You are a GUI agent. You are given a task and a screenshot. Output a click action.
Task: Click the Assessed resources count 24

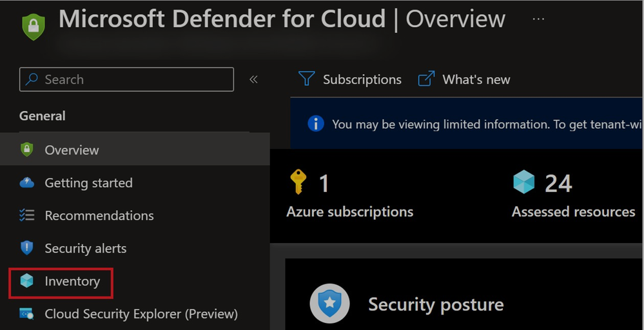coord(558,184)
